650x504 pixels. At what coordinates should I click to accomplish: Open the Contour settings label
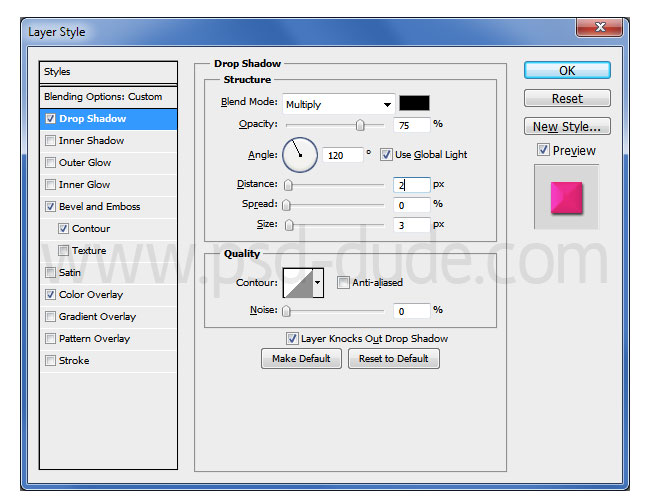[x=91, y=228]
